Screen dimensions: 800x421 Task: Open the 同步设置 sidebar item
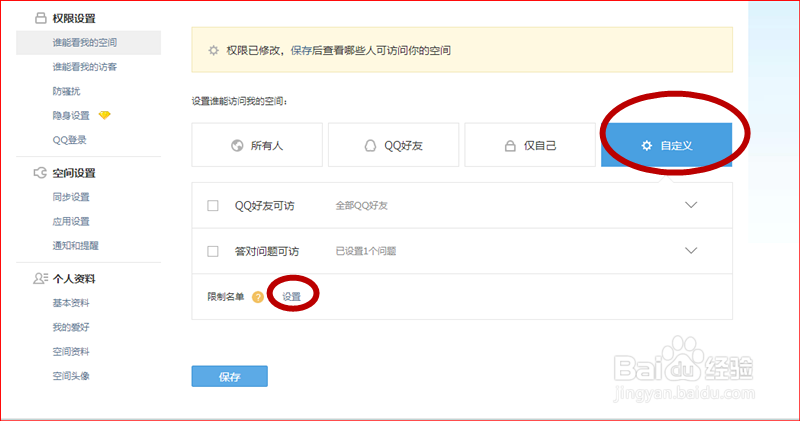[71, 197]
